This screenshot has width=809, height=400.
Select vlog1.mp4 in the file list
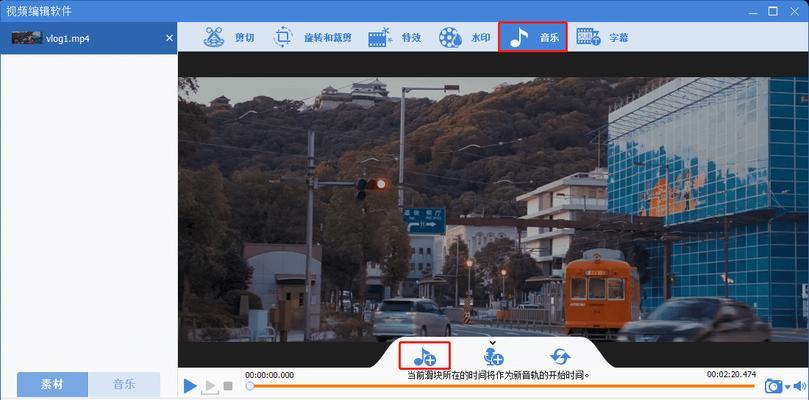pyautogui.click(x=88, y=38)
